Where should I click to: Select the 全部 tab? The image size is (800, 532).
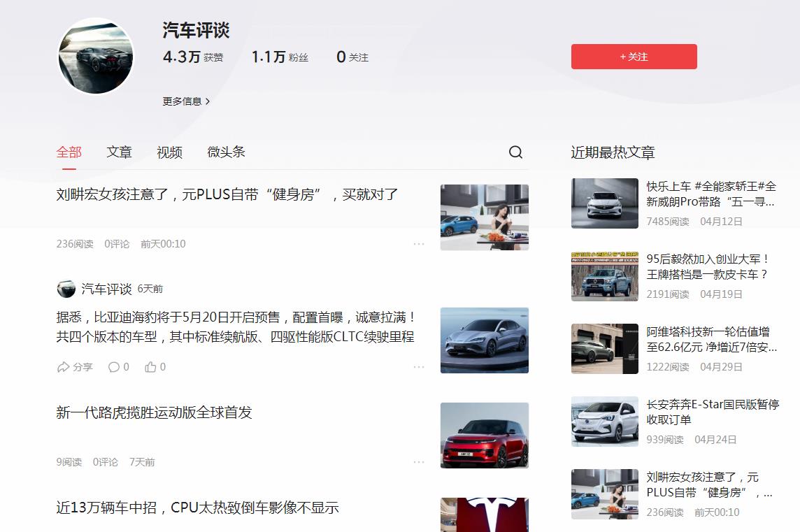[x=69, y=152]
